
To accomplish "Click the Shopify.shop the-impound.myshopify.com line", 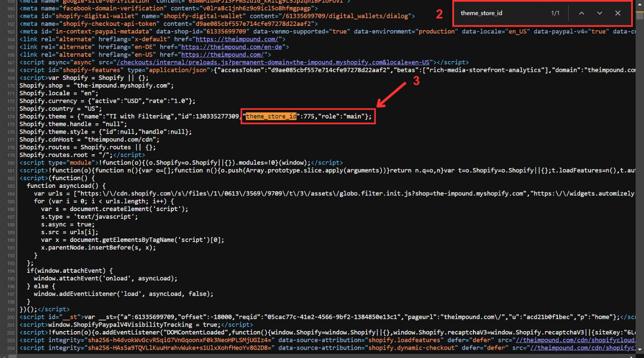I will pyautogui.click(x=97, y=86).
